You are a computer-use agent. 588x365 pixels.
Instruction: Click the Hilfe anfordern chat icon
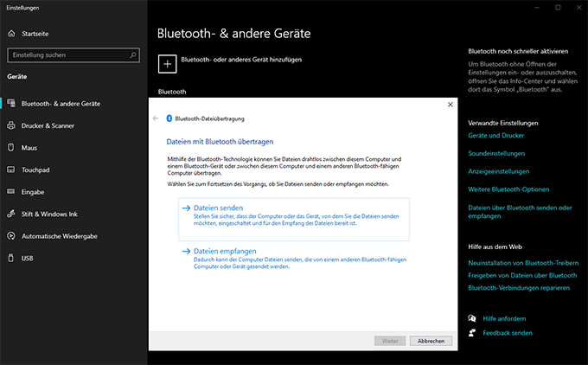(x=472, y=318)
